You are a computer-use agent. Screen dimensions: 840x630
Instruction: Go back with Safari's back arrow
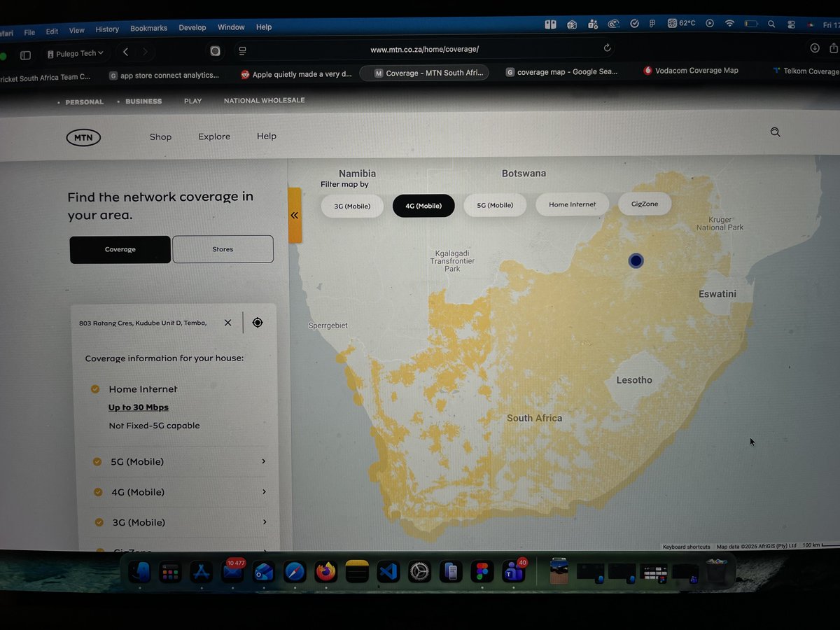[125, 52]
